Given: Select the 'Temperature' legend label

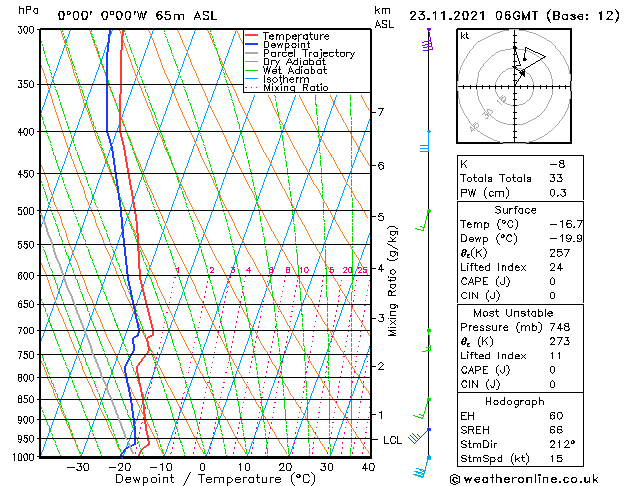Looking at the screenshot, I should tap(296, 36).
